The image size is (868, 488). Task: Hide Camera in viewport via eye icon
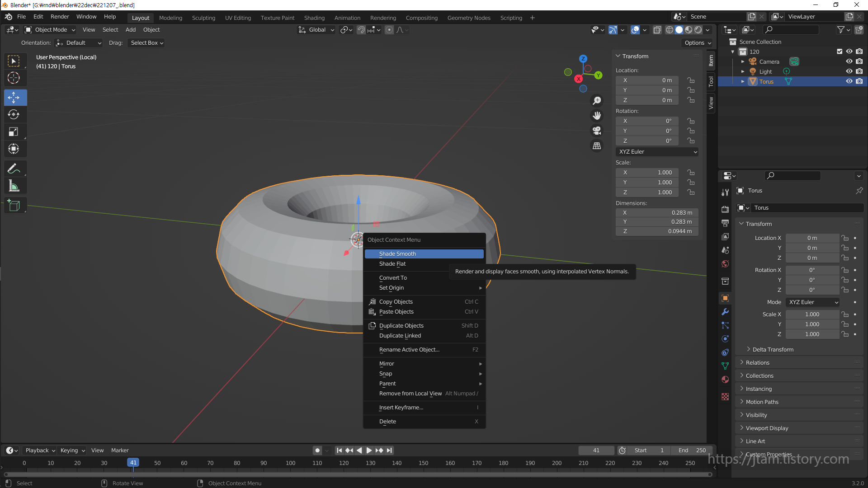pos(849,61)
